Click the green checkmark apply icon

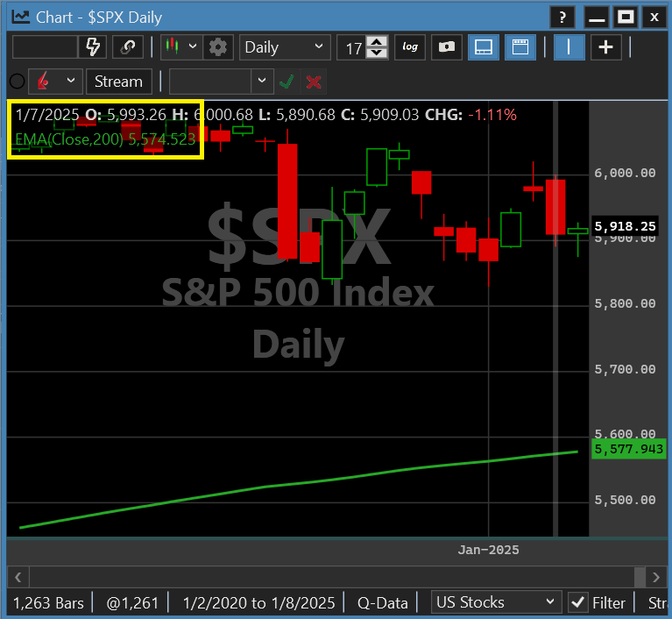click(286, 81)
